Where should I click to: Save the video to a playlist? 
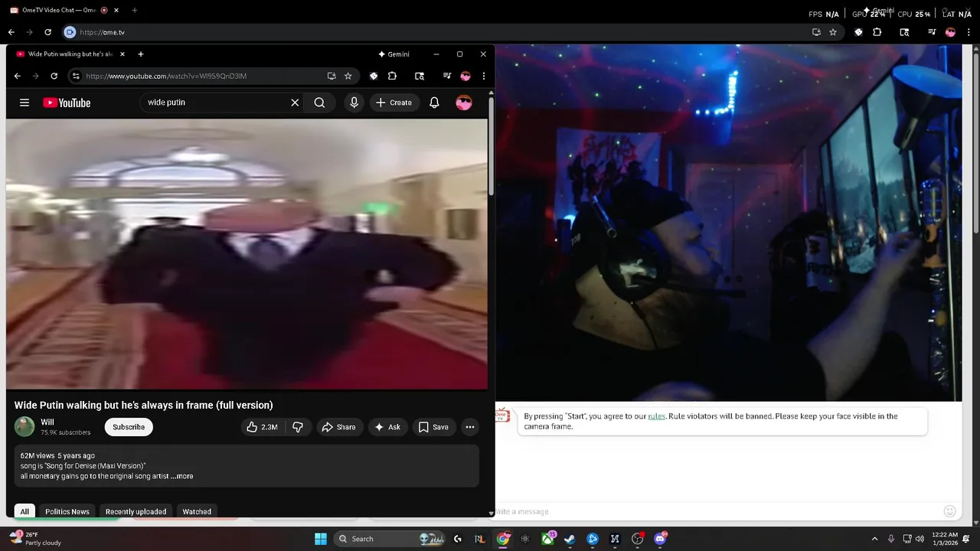click(433, 427)
